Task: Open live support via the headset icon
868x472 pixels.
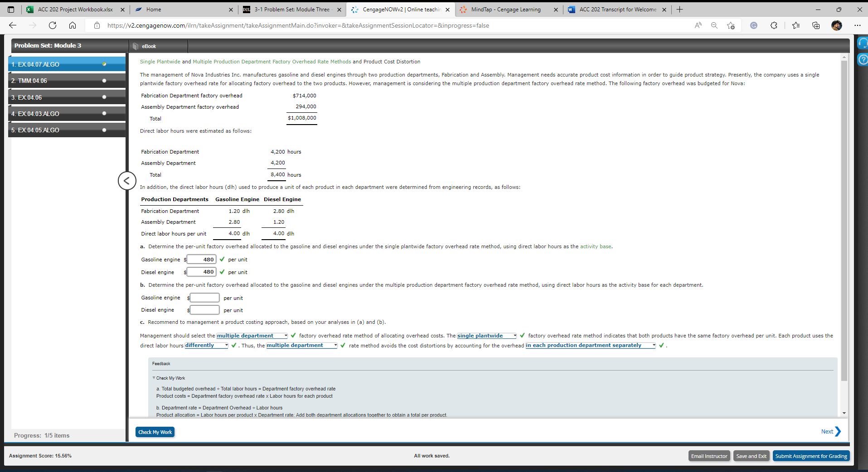Action: click(x=863, y=43)
